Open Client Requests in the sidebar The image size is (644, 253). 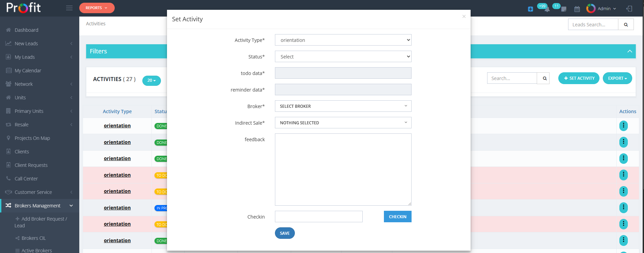pyautogui.click(x=39, y=165)
